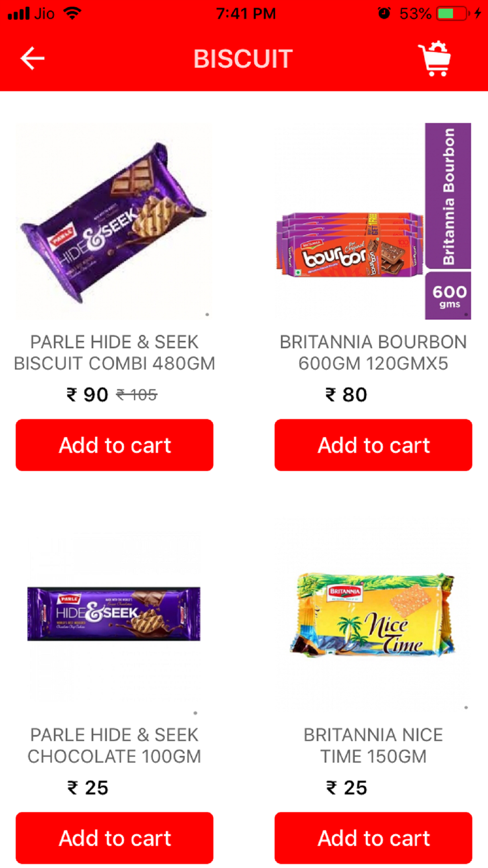Image resolution: width=488 pixels, height=868 pixels.
Task: Select the Britannia Bourbon 600GM title
Action: [373, 352]
